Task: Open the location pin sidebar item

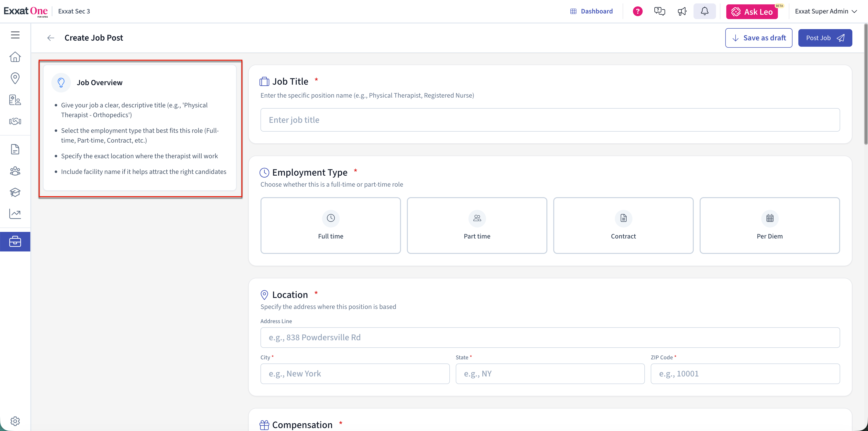Action: [x=15, y=78]
